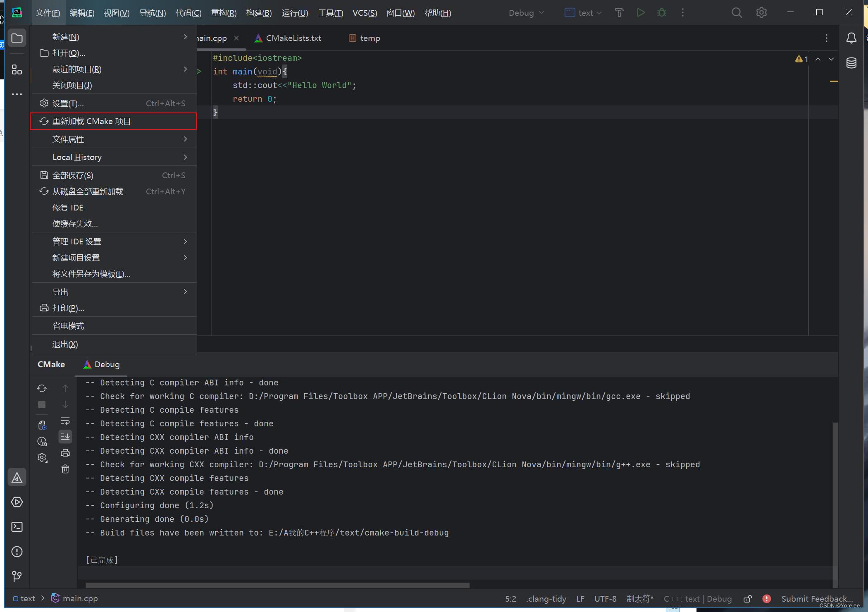
Task: Click .clang-tidy in status bar
Action: (x=546, y=599)
